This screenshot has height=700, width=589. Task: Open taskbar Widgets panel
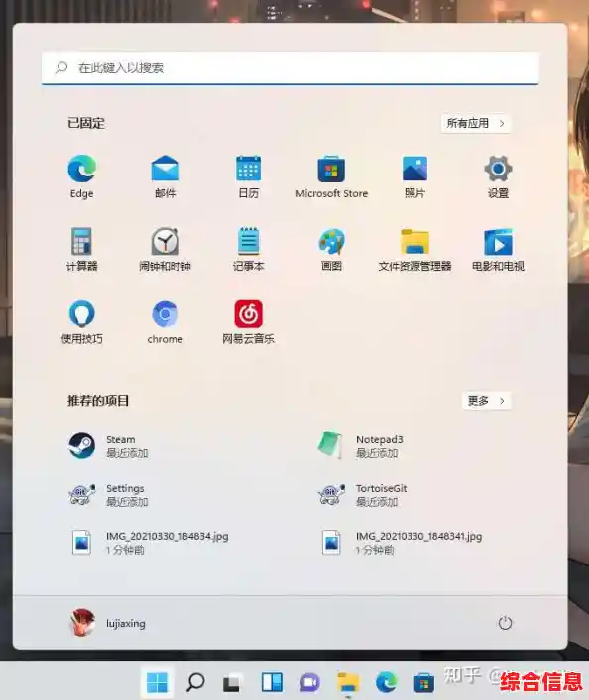272,682
